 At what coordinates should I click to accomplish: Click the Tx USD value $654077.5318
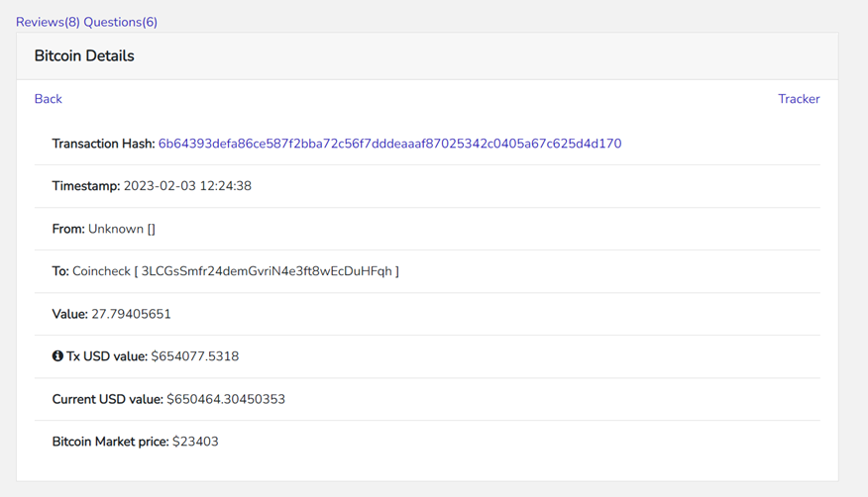[195, 356]
